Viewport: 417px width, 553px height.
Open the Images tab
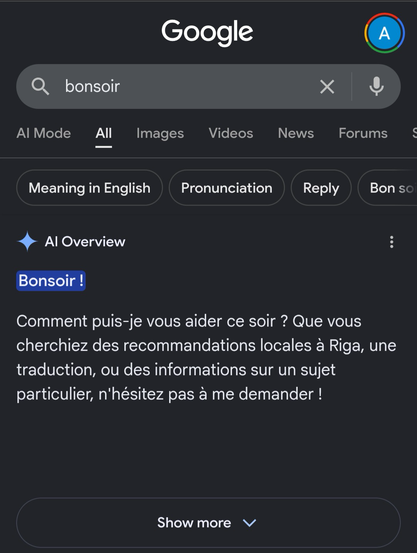[x=160, y=133]
